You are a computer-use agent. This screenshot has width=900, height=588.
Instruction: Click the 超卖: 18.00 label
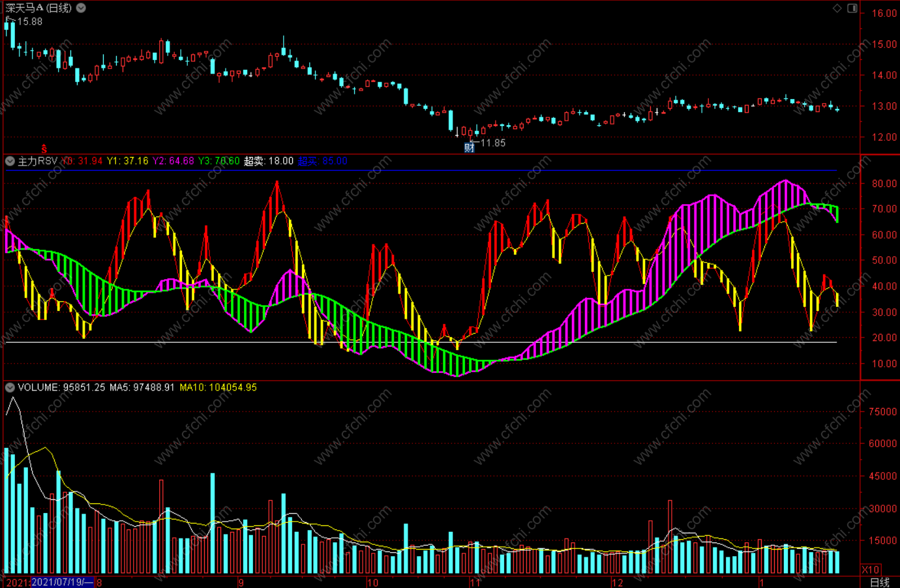269,161
